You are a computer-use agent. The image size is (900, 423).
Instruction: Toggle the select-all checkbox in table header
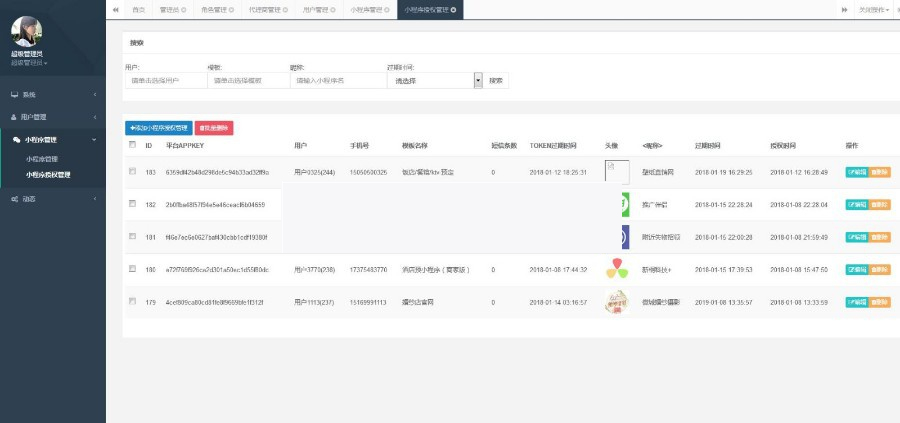[132, 145]
